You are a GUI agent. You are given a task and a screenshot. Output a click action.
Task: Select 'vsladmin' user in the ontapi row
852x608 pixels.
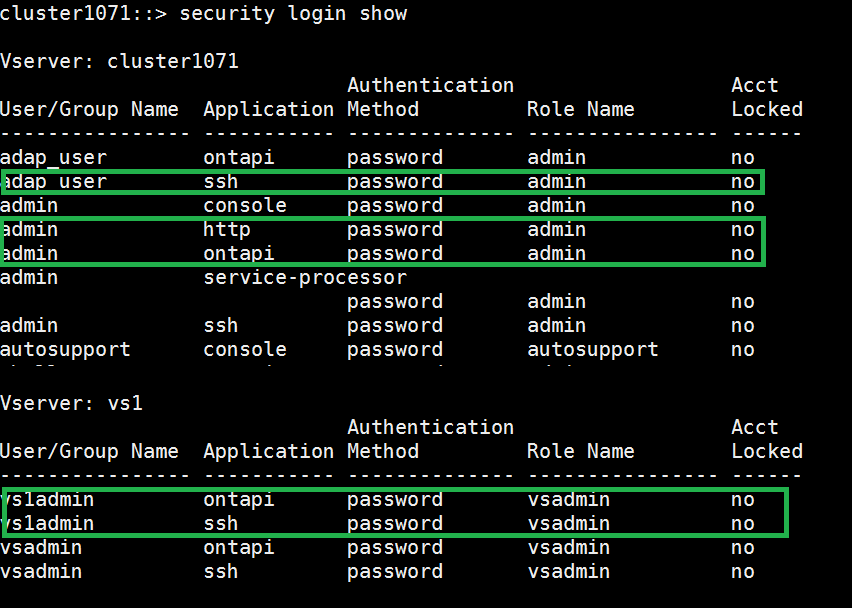[x=48, y=500]
